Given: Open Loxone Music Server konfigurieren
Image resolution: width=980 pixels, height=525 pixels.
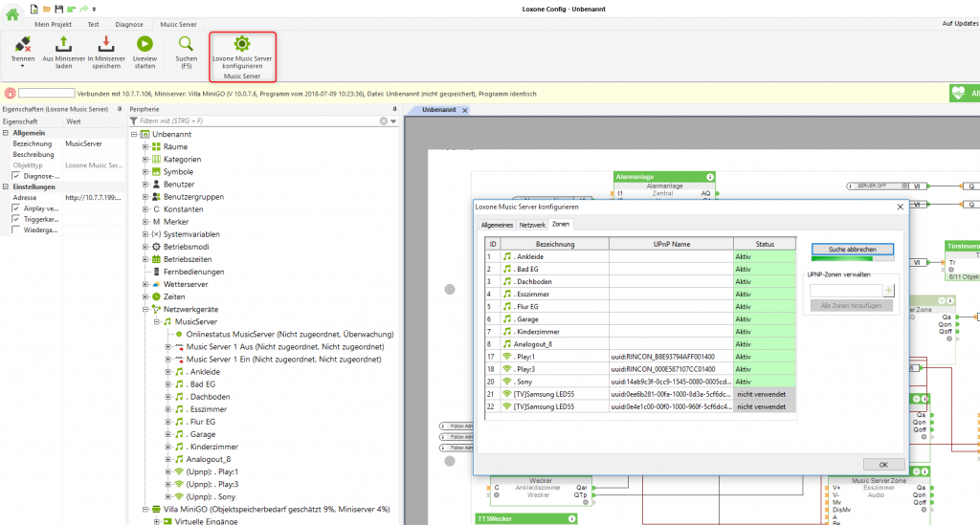Looking at the screenshot, I should (x=242, y=44).
